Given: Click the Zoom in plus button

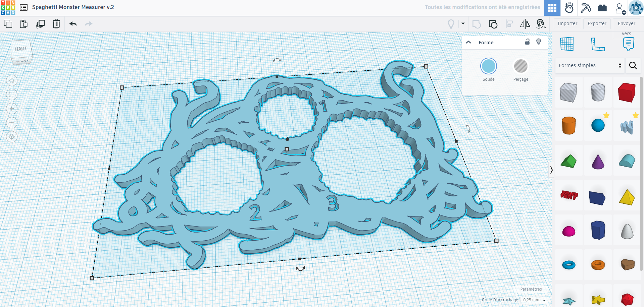Looking at the screenshot, I should 12,109.
